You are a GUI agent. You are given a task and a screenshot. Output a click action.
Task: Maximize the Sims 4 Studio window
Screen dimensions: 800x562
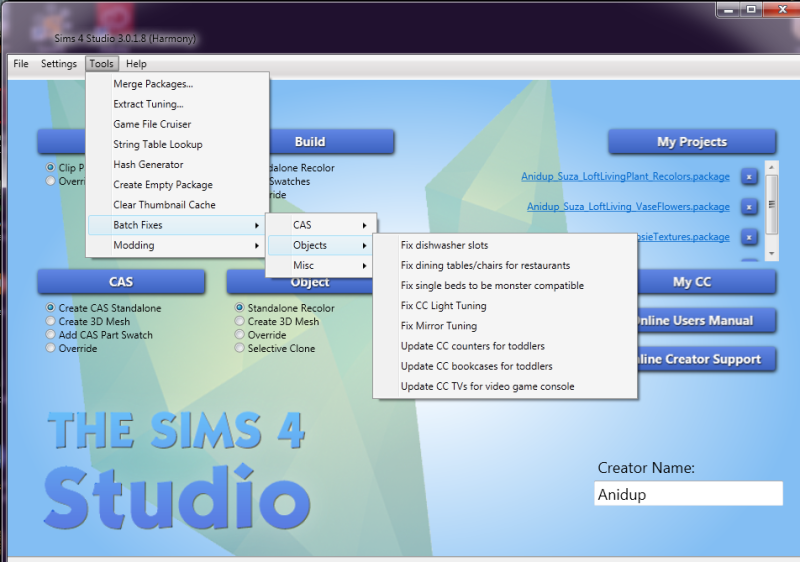(x=751, y=10)
